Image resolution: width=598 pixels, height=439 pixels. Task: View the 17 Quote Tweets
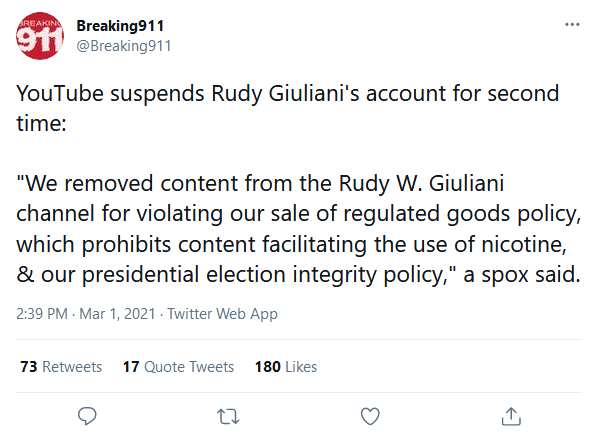pyautogui.click(x=178, y=367)
